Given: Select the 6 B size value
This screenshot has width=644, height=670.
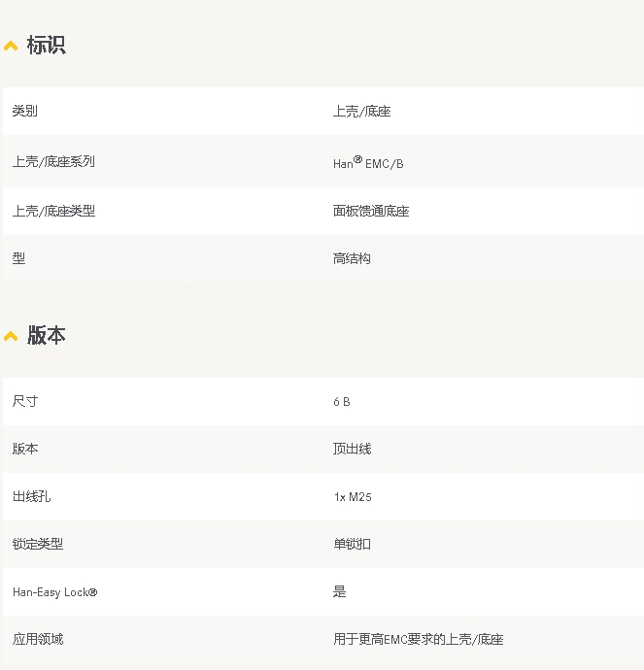Looking at the screenshot, I should point(342,402).
